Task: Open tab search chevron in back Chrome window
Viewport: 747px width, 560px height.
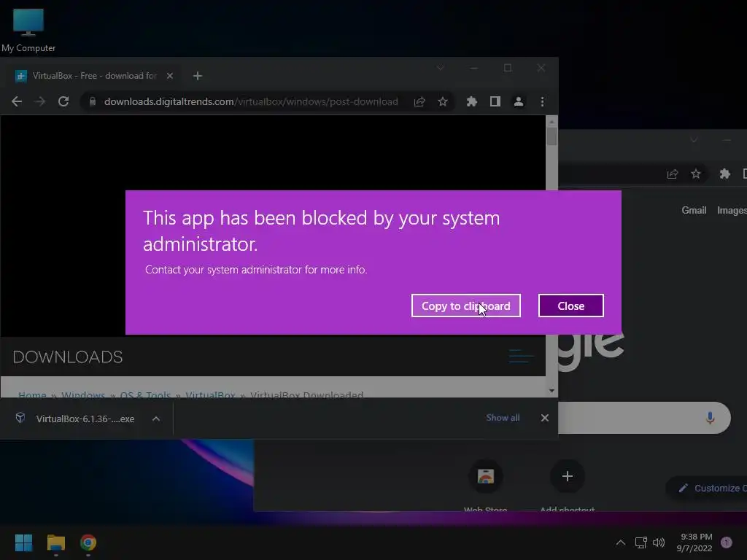Action: pyautogui.click(x=694, y=140)
